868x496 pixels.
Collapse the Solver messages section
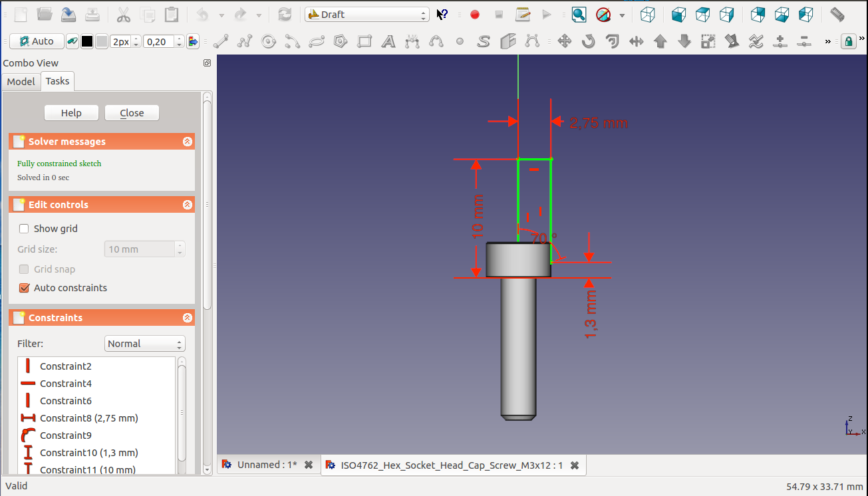(188, 142)
